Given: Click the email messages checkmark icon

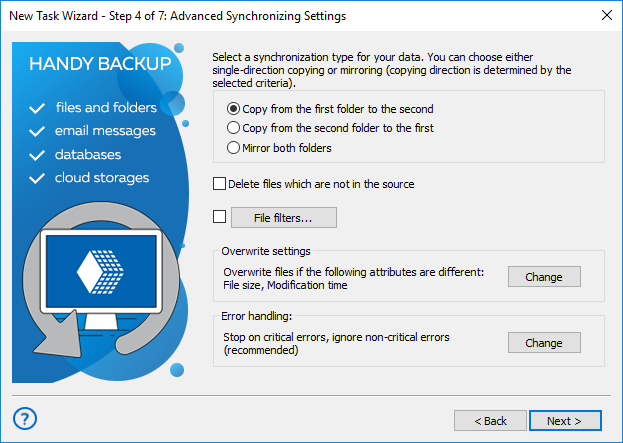Looking at the screenshot, I should tap(38, 131).
